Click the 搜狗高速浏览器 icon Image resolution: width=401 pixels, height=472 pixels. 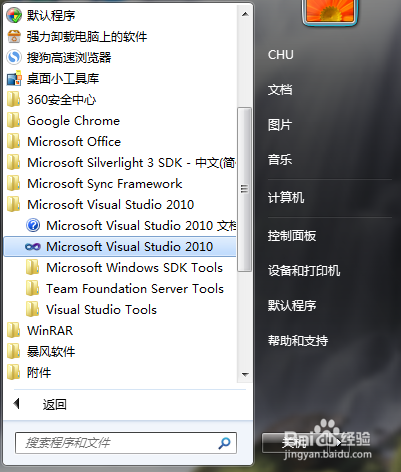click(x=14, y=57)
